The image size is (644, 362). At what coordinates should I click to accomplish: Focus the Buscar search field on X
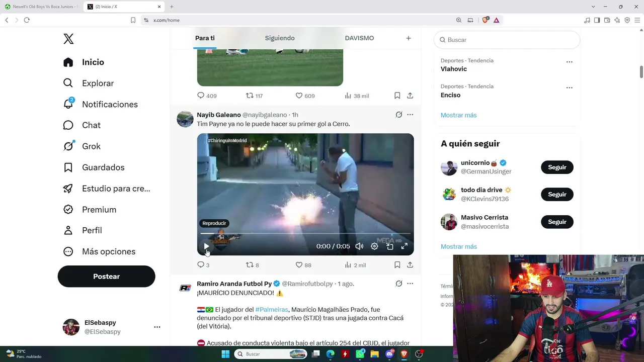(507, 40)
